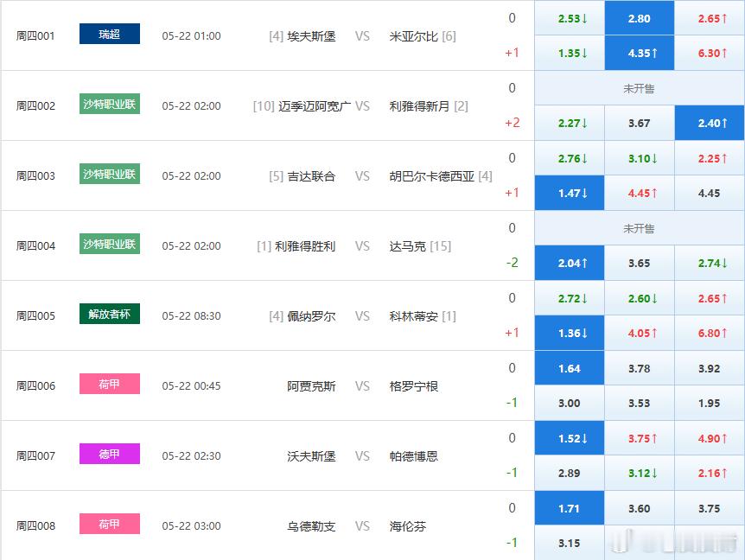
Task: Open 荷甲 badge in 周四006 row
Action: (x=110, y=384)
